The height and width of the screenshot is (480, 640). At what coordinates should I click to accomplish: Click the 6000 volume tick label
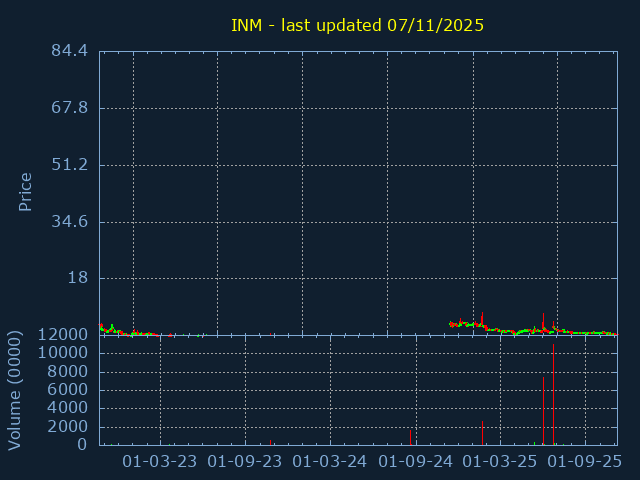(x=67, y=390)
